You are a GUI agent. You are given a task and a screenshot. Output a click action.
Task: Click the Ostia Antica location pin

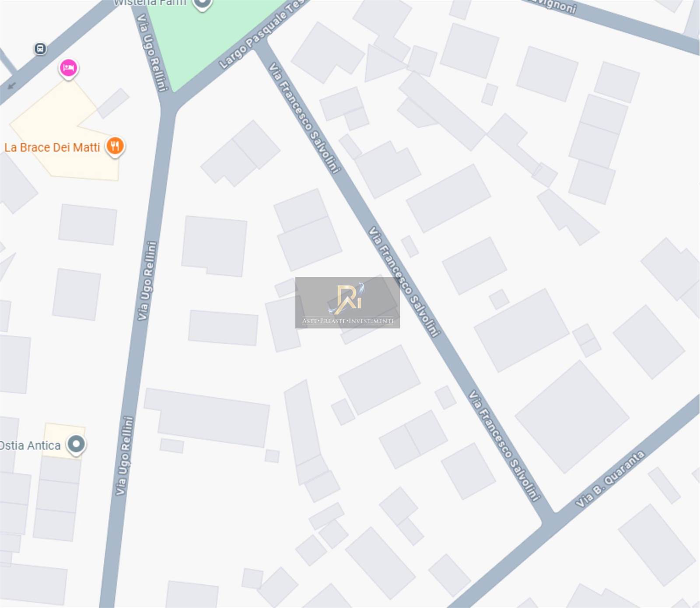point(76,445)
